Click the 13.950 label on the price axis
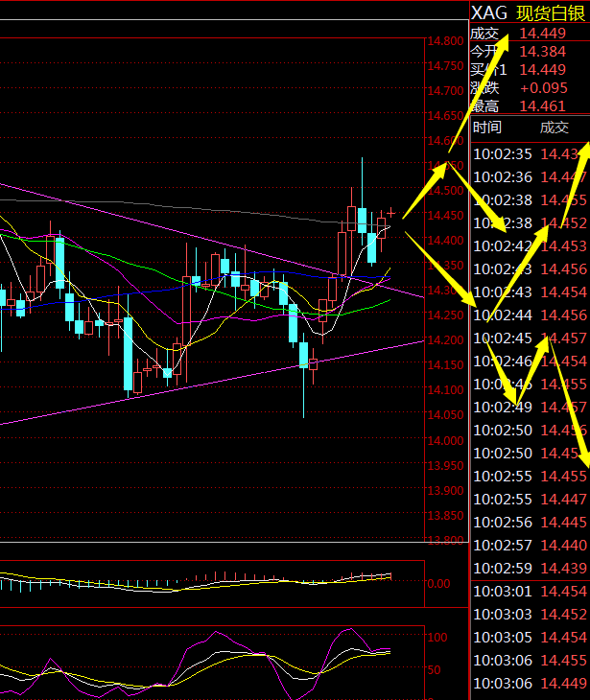 (445, 466)
